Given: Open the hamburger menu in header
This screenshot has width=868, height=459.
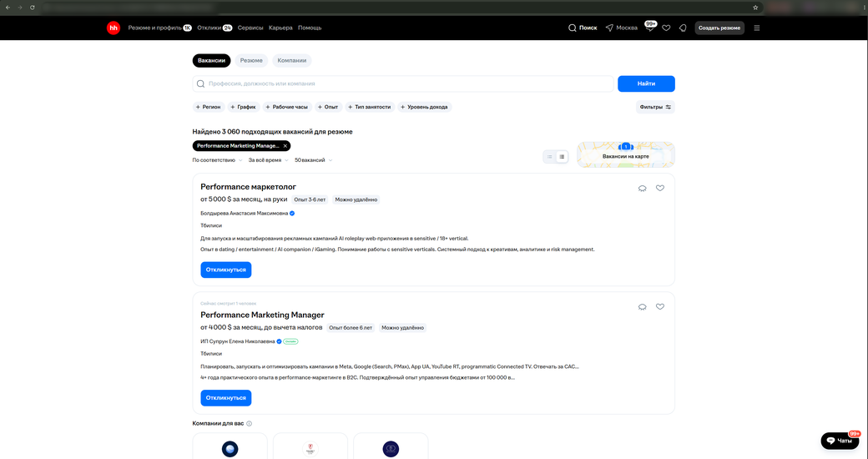Looking at the screenshot, I should click(x=757, y=28).
